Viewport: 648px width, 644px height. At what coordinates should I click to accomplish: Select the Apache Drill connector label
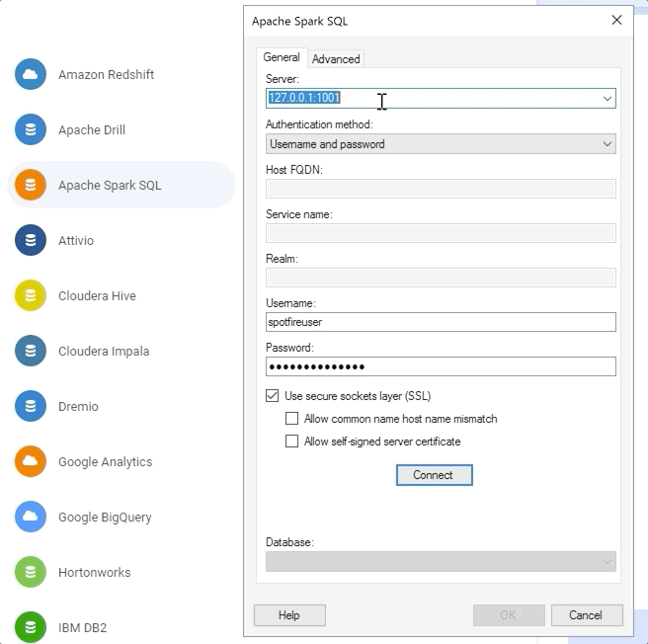92,129
